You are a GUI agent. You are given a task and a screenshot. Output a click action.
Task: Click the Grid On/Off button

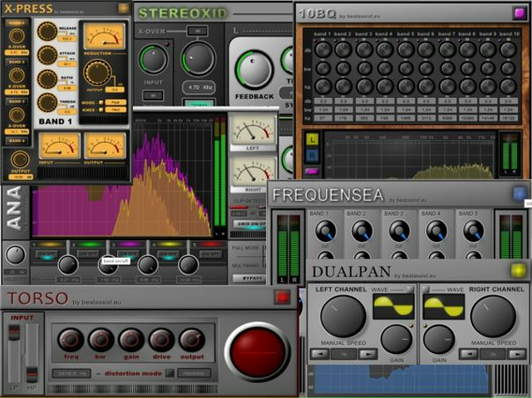coord(250,224)
